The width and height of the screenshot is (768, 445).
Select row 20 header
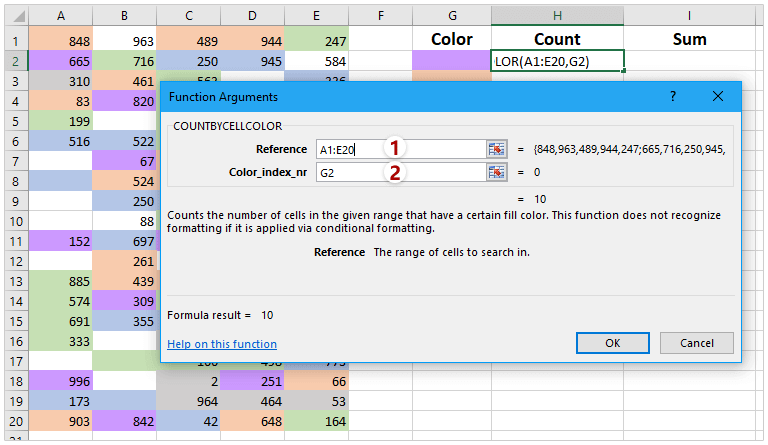click(15, 422)
